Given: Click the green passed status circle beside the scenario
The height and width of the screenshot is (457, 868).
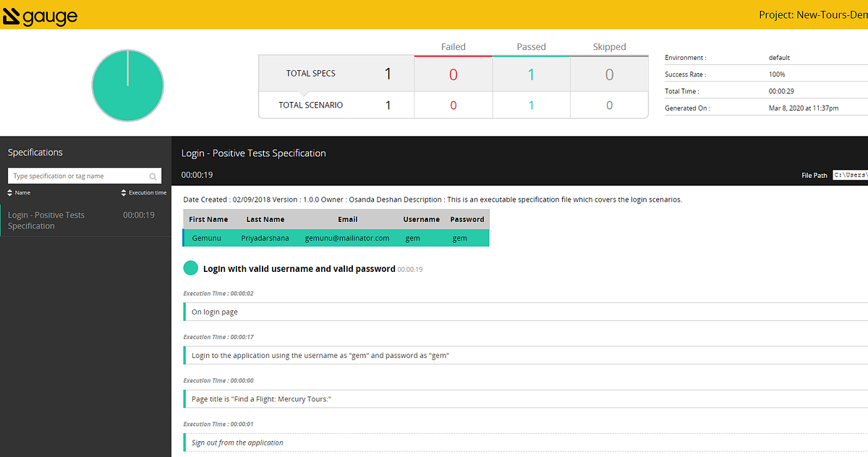Looking at the screenshot, I should (190, 268).
